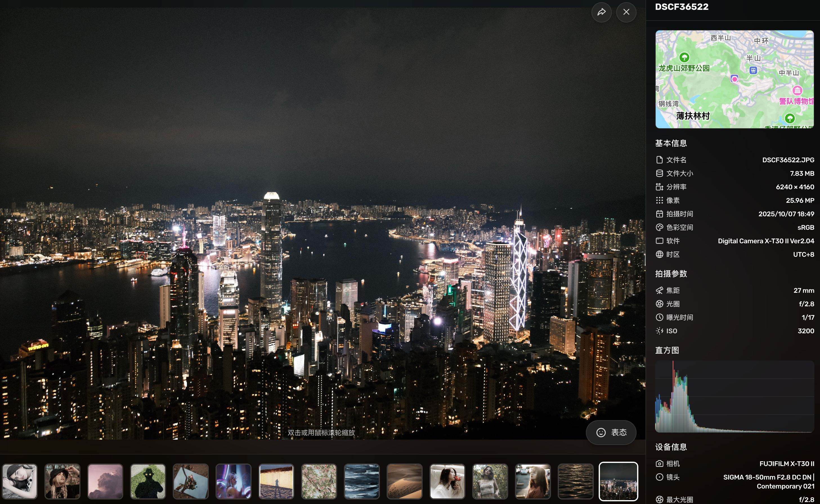
Task: Click the 1/17 exposure time value
Action: click(x=808, y=317)
